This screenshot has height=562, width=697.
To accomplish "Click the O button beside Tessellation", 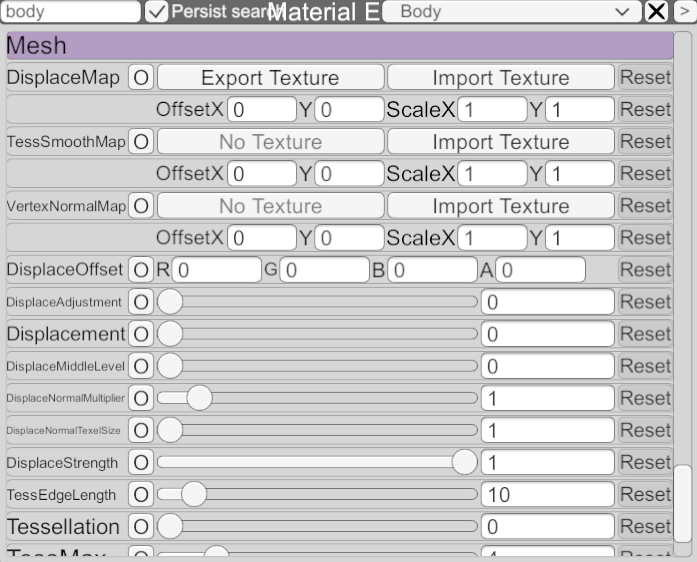I will click(x=141, y=527).
